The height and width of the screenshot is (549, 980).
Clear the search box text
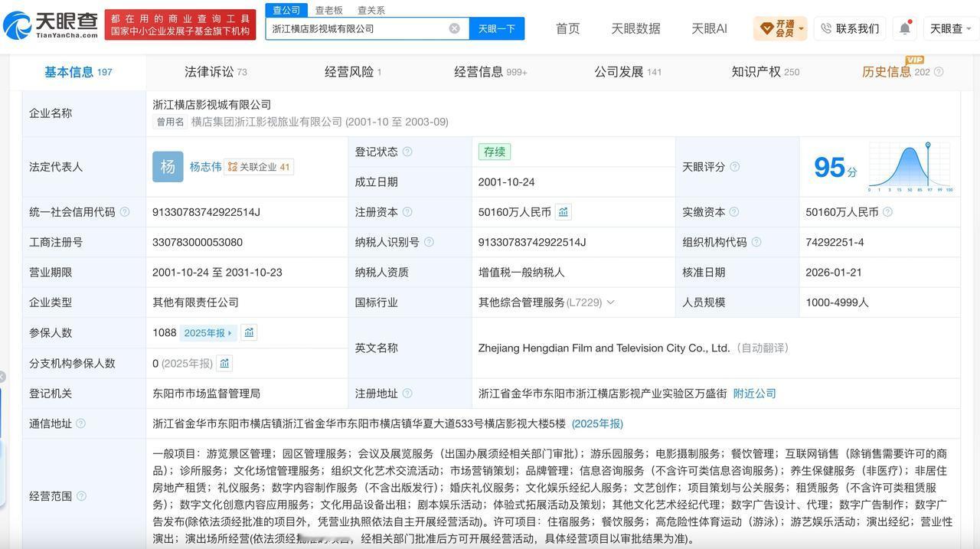454,28
